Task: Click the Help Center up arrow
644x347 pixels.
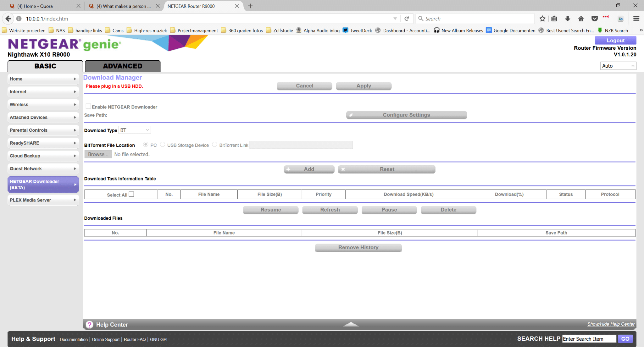Action: pyautogui.click(x=351, y=324)
